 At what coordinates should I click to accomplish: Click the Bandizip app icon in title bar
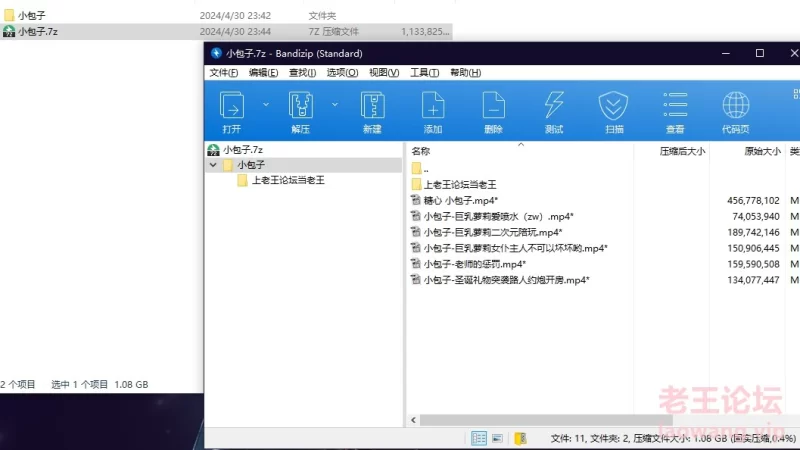coord(216,53)
